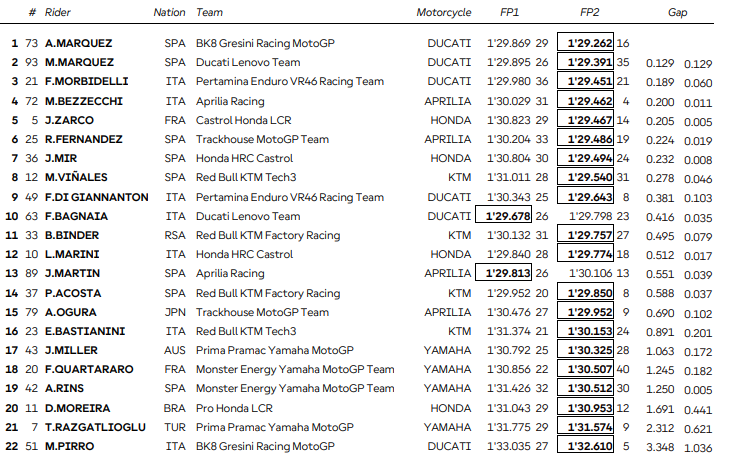The image size is (730, 465).
Task: Select the FP1 column header
Action: pyautogui.click(x=509, y=13)
